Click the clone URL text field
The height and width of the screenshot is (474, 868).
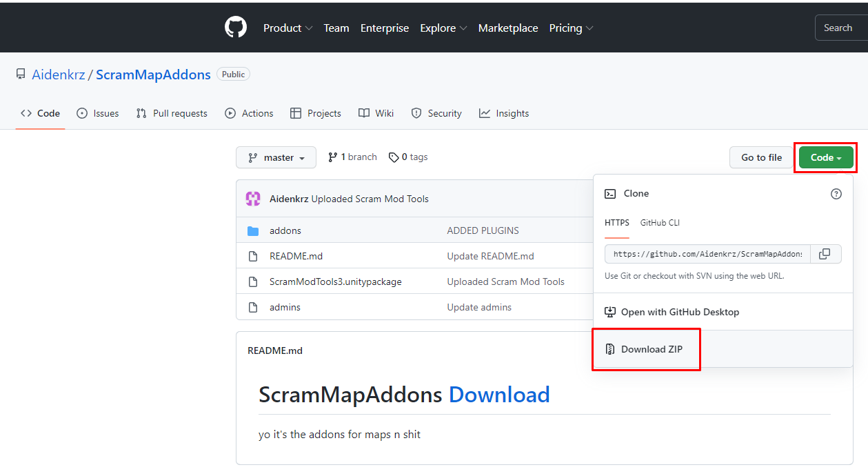click(707, 254)
